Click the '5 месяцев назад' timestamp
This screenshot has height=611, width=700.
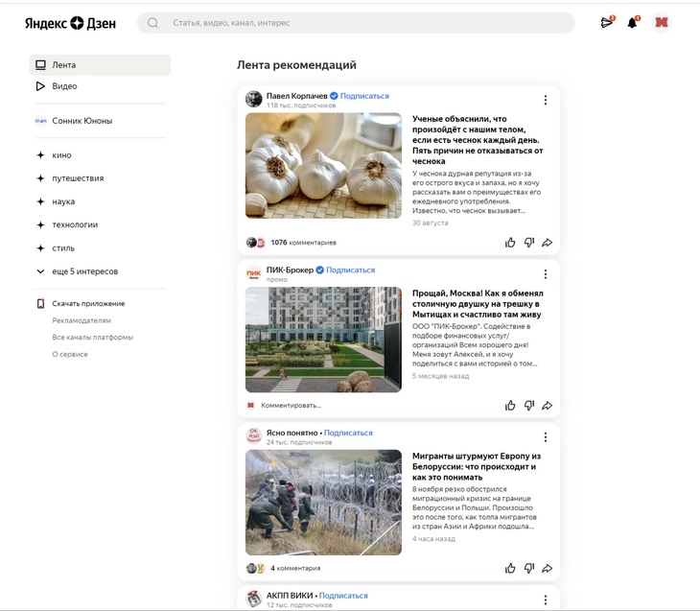pos(441,376)
